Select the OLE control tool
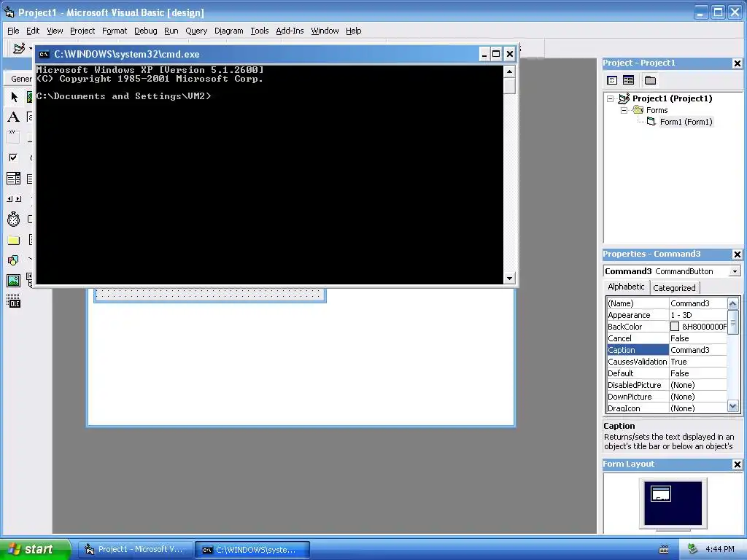The image size is (747, 560). click(x=14, y=301)
